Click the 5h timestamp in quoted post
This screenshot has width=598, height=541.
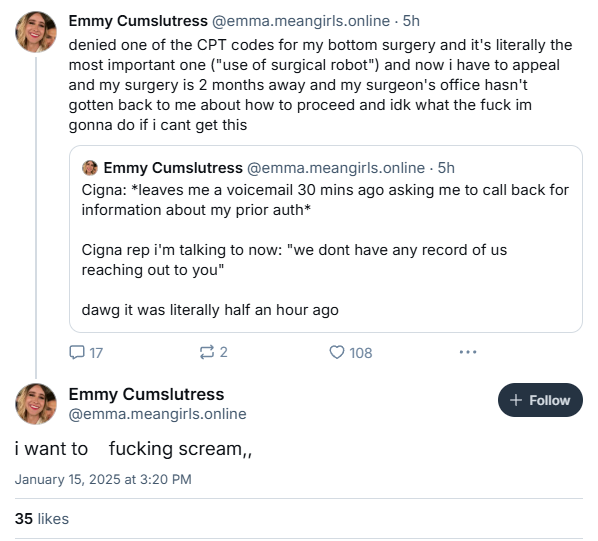(446, 168)
